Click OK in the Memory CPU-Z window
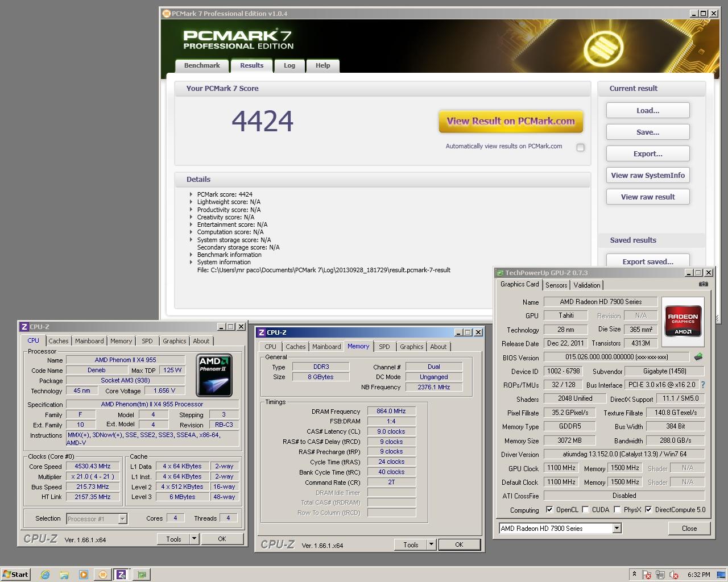Screen dimensions: 728x582 [x=459, y=544]
